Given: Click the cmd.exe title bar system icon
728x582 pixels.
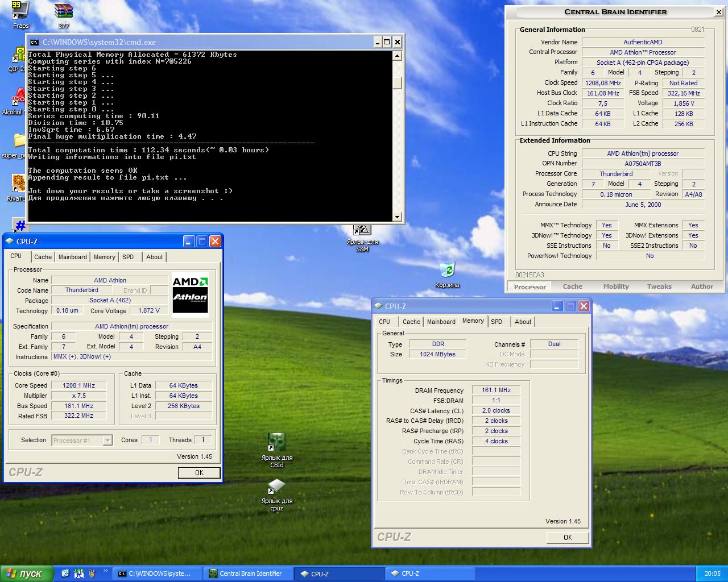Looking at the screenshot, I should tap(35, 42).
